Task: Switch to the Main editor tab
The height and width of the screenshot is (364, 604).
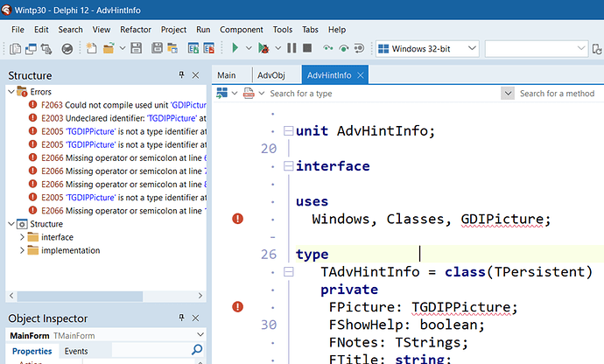Action: pyautogui.click(x=227, y=75)
